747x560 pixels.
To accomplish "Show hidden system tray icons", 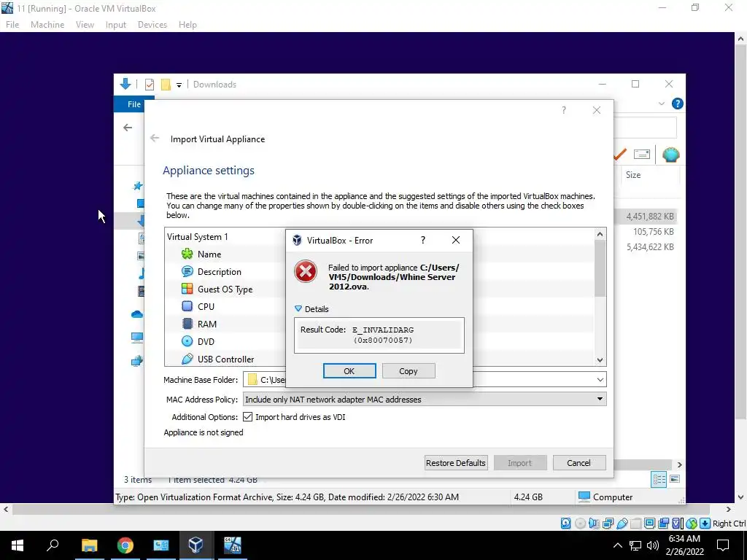I will [617, 545].
